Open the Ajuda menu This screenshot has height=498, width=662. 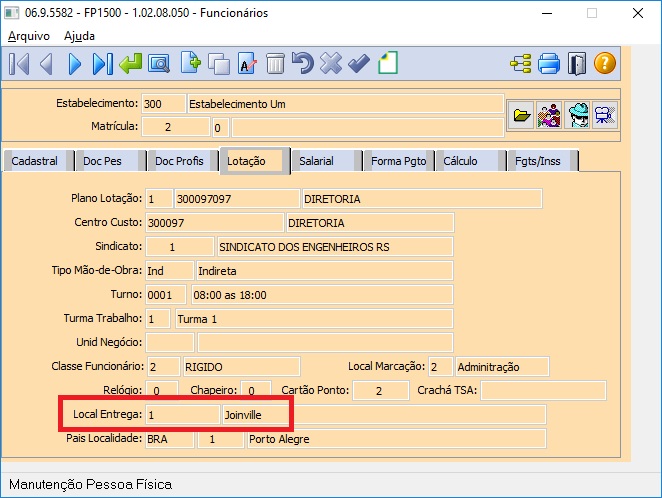[x=79, y=36]
